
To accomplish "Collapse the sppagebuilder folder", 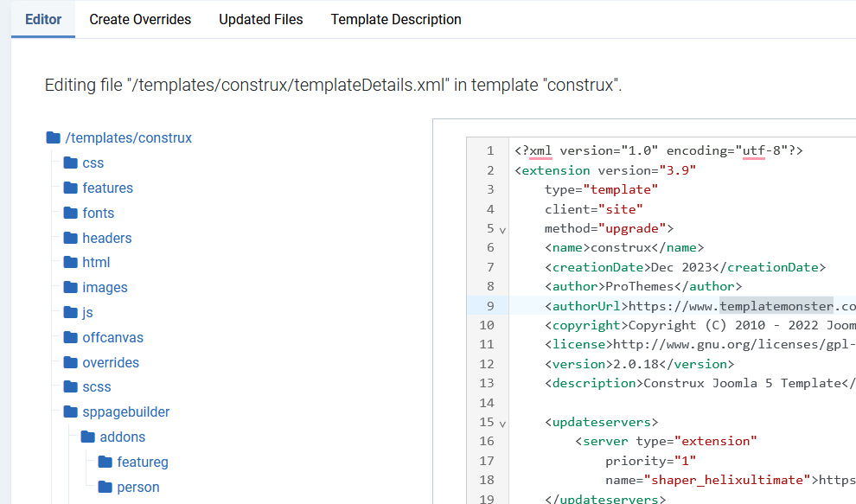I will pyautogui.click(x=125, y=412).
